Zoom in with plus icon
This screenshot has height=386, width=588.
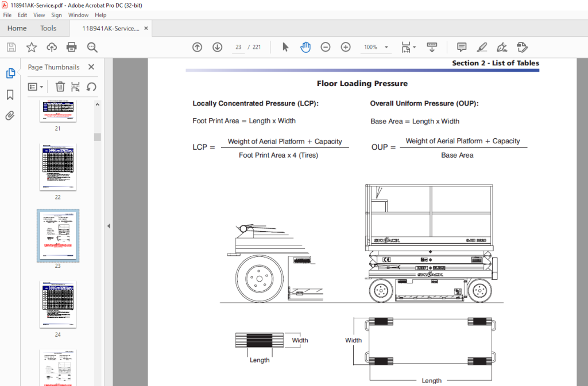pyautogui.click(x=346, y=47)
